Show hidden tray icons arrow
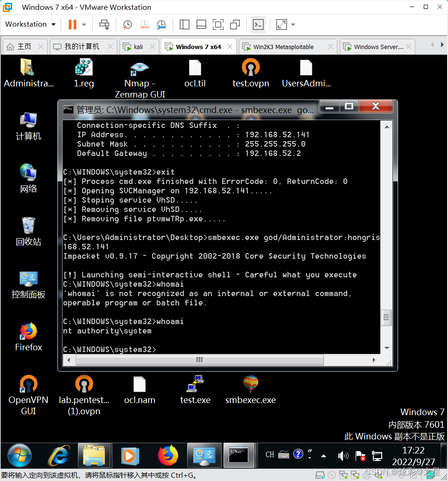This screenshot has width=448, height=481. pyautogui.click(x=323, y=456)
